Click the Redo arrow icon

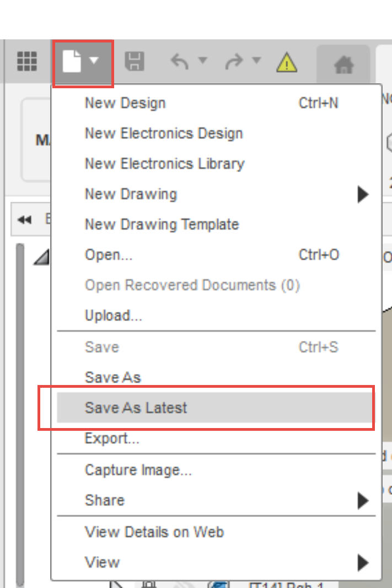tap(234, 61)
